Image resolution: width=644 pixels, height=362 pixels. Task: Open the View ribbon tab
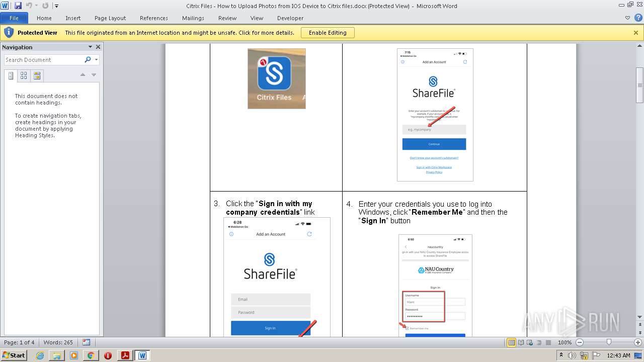point(257,18)
